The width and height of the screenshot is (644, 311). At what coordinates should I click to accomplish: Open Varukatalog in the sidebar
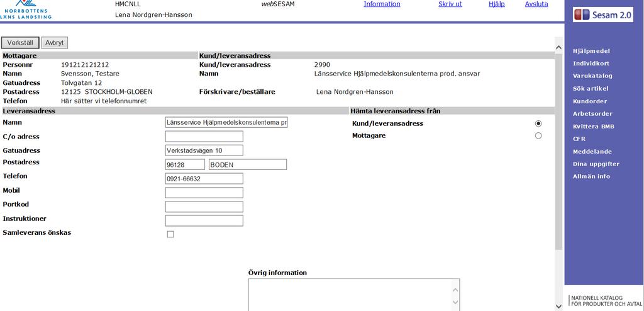[x=592, y=76]
